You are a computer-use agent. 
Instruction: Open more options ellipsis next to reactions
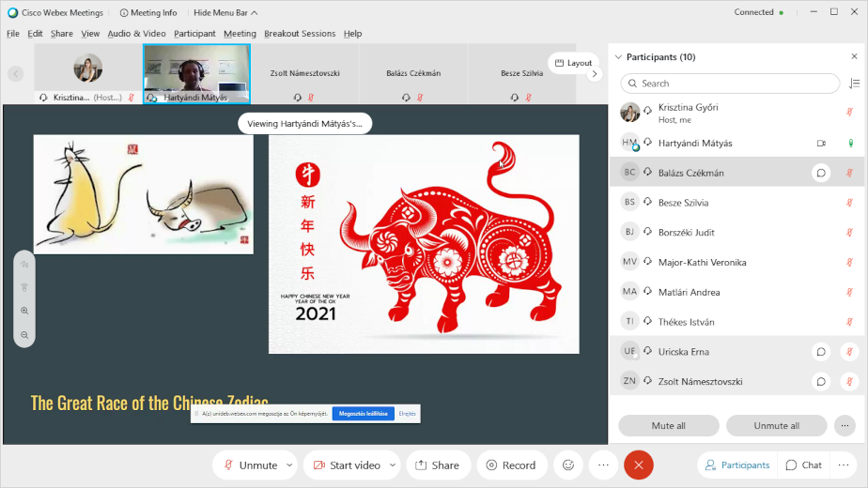[603, 465]
